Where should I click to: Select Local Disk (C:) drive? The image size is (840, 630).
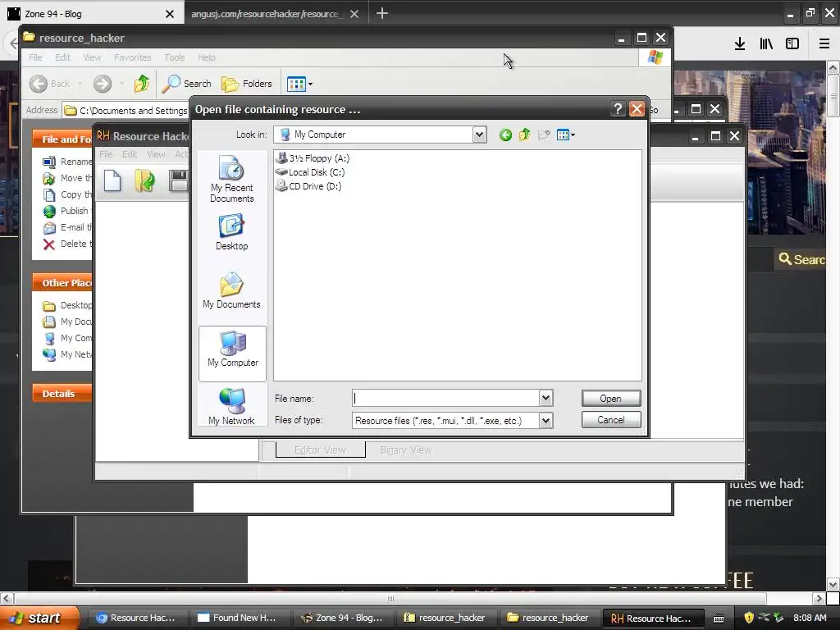(x=309, y=172)
